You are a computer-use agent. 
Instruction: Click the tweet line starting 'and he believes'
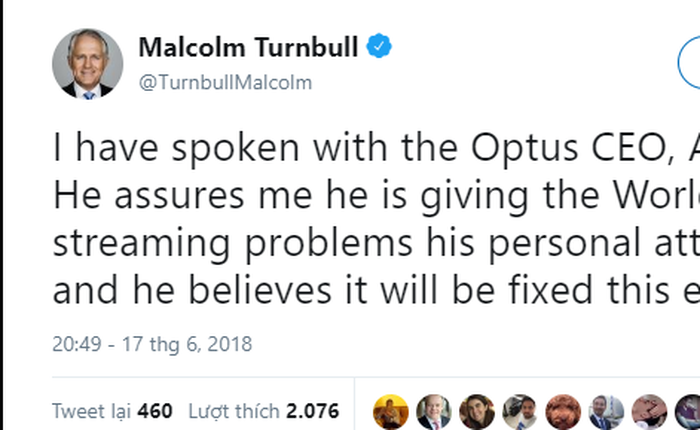click(x=375, y=290)
